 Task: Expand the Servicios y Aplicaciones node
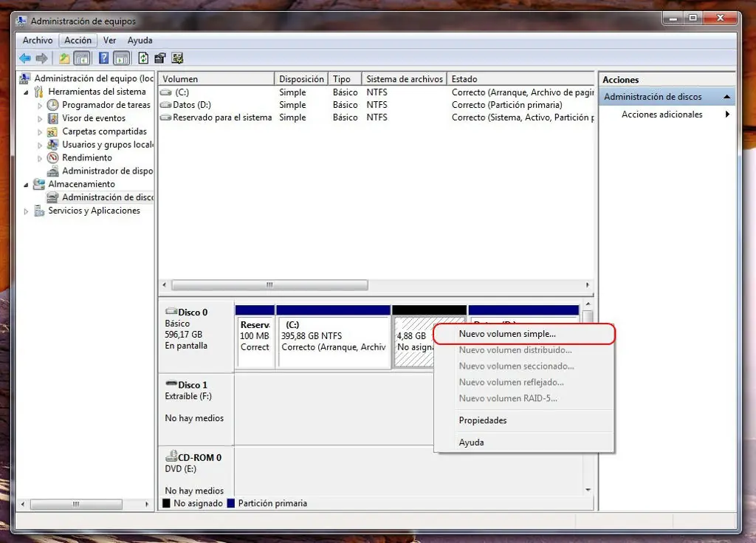pyautogui.click(x=27, y=211)
